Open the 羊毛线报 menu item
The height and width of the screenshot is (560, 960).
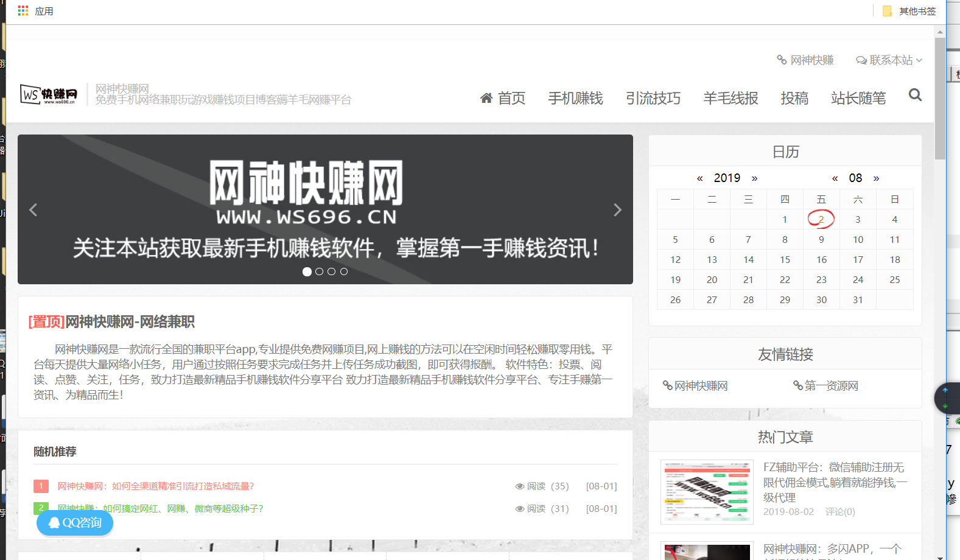[x=731, y=98]
